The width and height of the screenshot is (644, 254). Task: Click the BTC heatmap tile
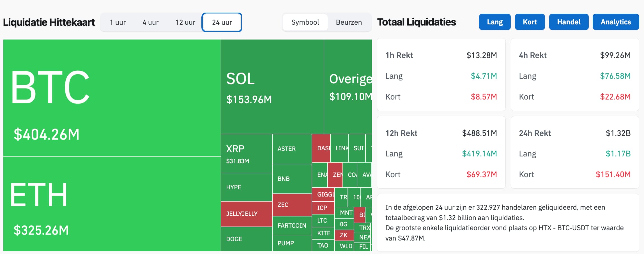tap(112, 98)
